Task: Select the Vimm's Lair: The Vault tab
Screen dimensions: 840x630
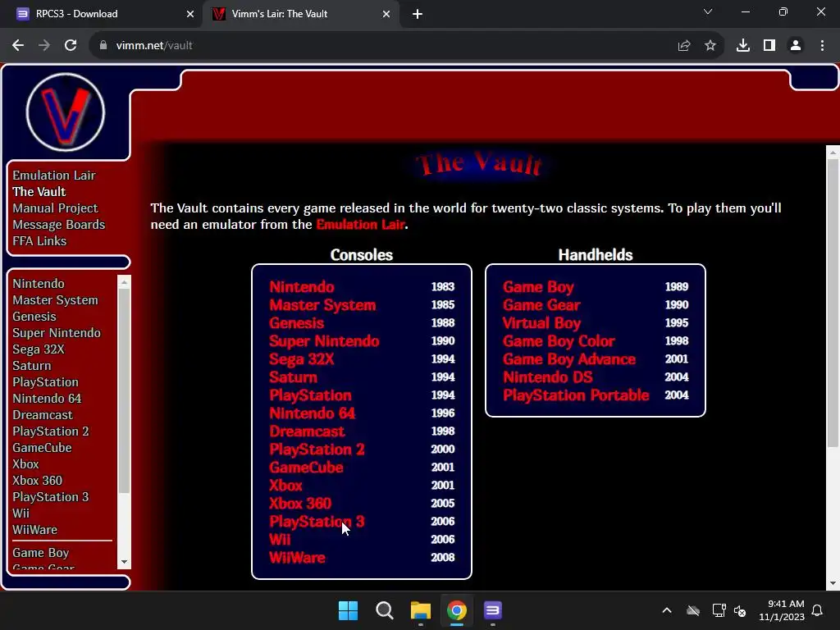Action: (300, 14)
